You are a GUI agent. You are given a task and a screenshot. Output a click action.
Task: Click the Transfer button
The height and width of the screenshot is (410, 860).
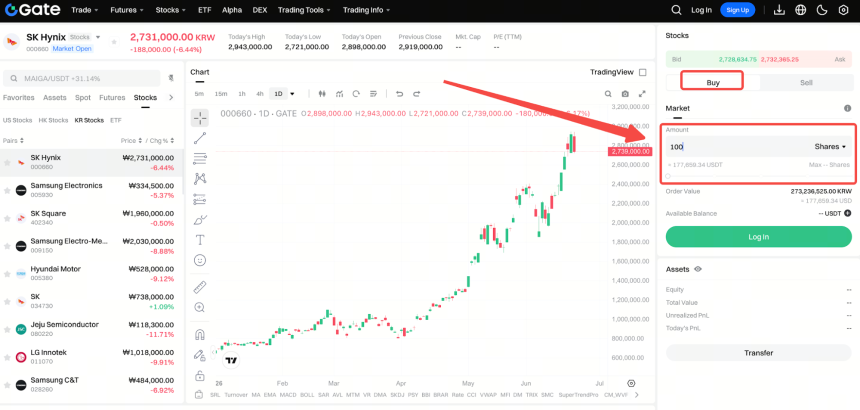pos(759,352)
